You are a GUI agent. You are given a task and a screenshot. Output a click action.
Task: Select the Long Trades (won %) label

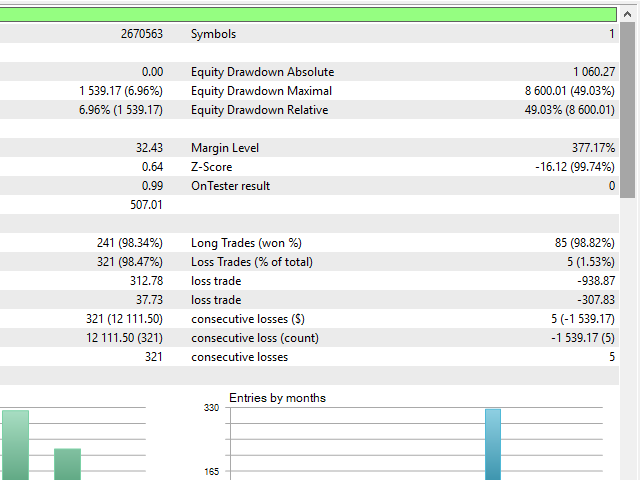(246, 243)
